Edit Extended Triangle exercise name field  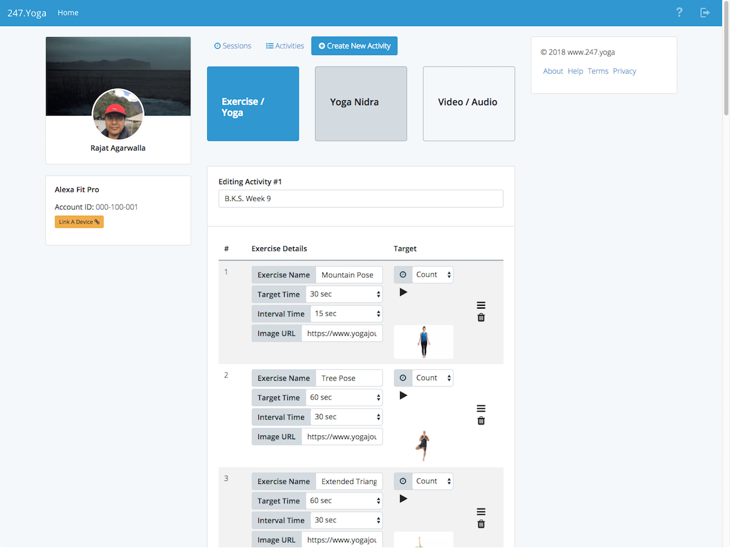pos(349,481)
